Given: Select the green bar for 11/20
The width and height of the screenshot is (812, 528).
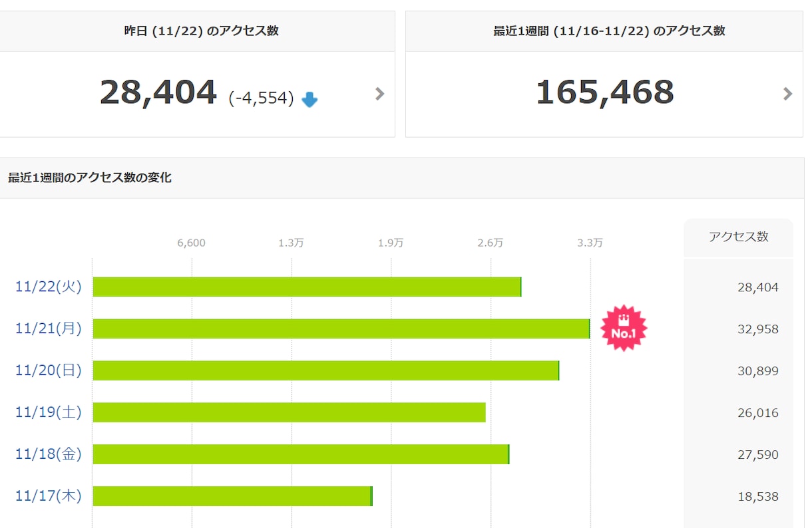Looking at the screenshot, I should 326,370.
